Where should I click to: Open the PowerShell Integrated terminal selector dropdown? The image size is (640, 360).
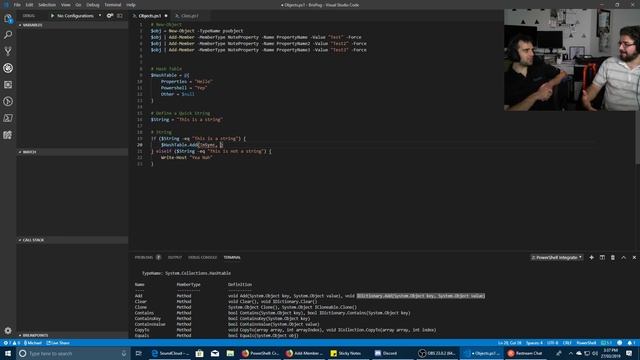click(557, 258)
